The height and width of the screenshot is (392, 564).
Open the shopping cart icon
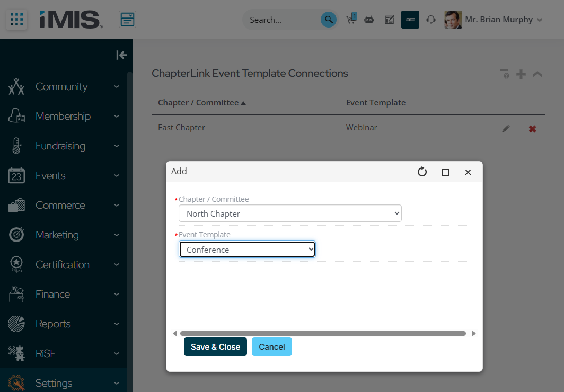pyautogui.click(x=350, y=20)
